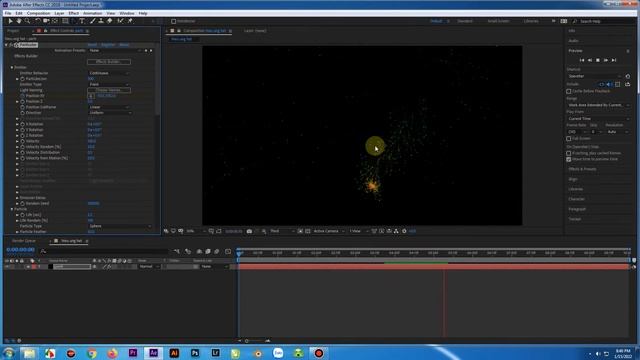640x360 pixels.
Task: Open the Composition menu
Action: click(38, 13)
